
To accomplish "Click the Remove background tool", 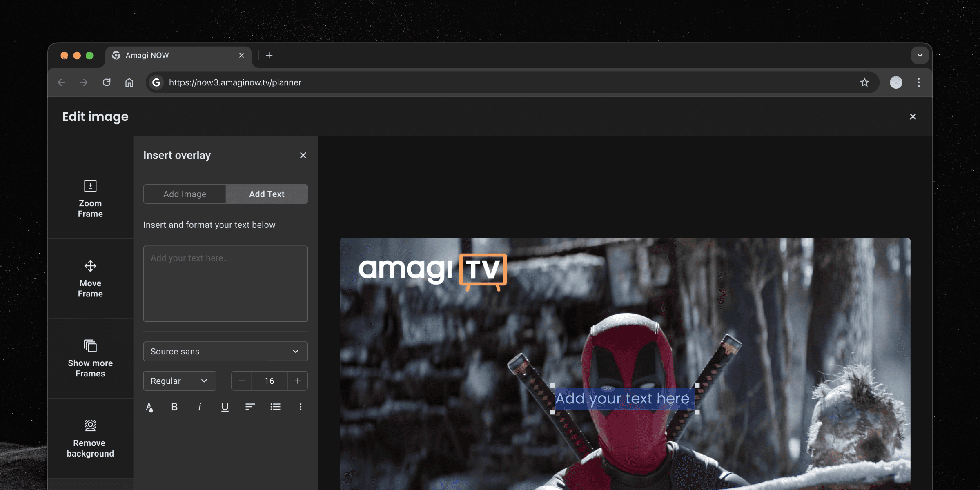I will [x=90, y=439].
